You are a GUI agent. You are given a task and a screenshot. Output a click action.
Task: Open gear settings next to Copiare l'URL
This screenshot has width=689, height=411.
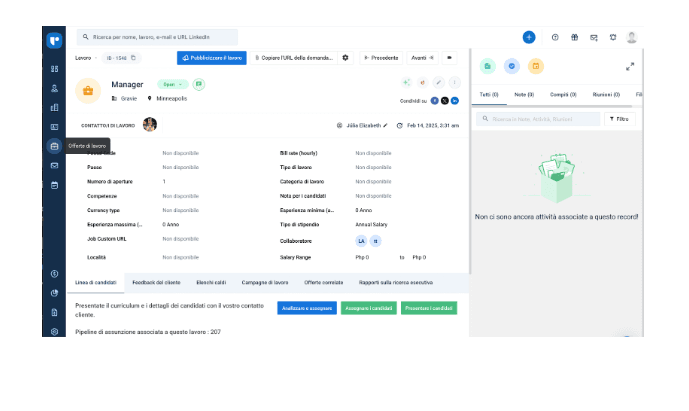pos(345,58)
